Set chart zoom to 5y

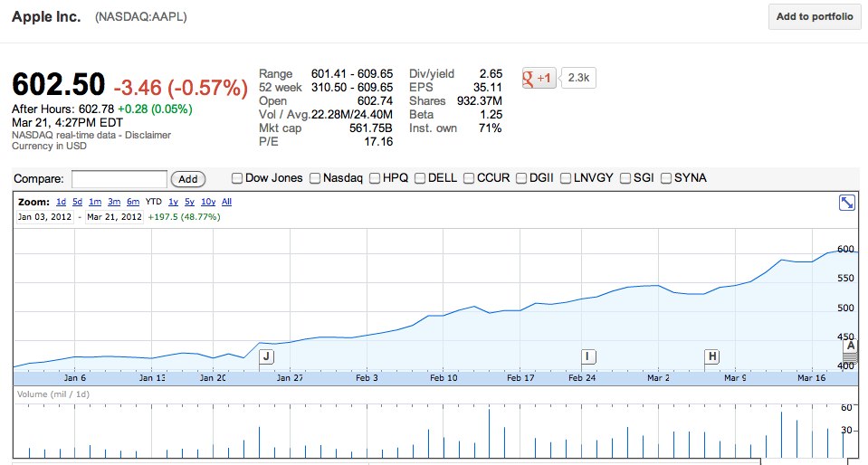tap(190, 202)
